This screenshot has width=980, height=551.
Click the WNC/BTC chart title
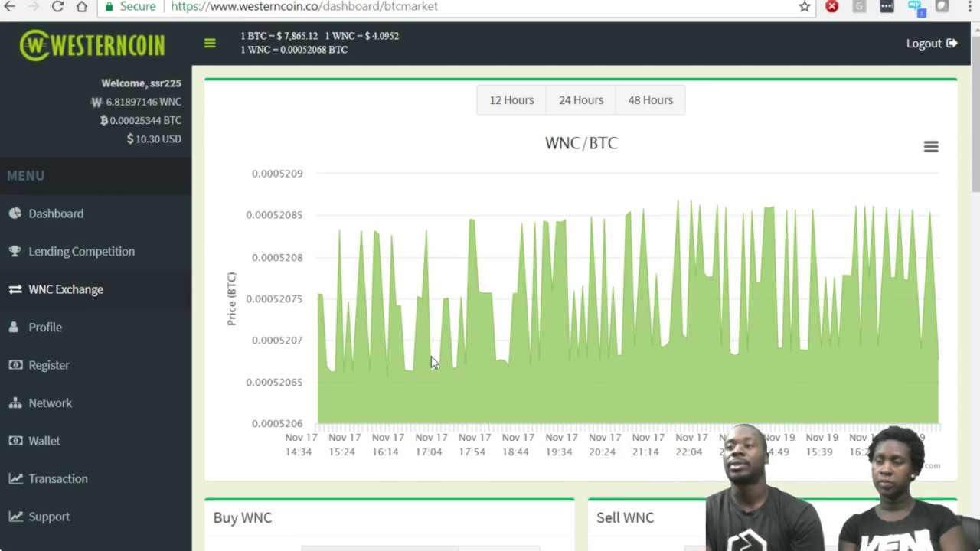coord(581,143)
